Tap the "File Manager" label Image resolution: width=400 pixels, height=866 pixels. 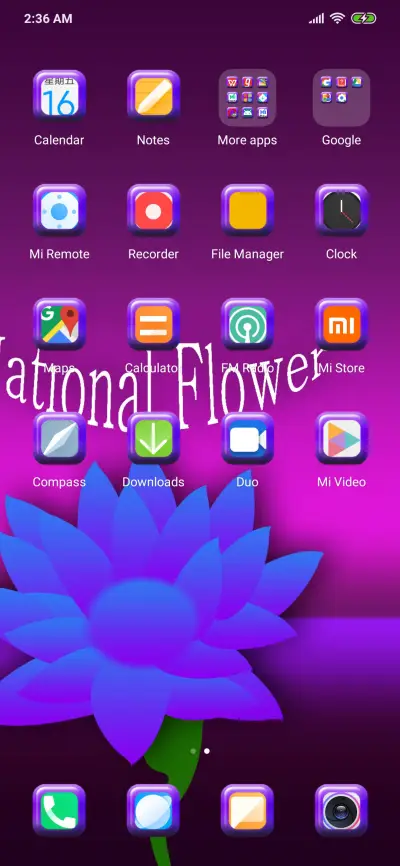[248, 254]
